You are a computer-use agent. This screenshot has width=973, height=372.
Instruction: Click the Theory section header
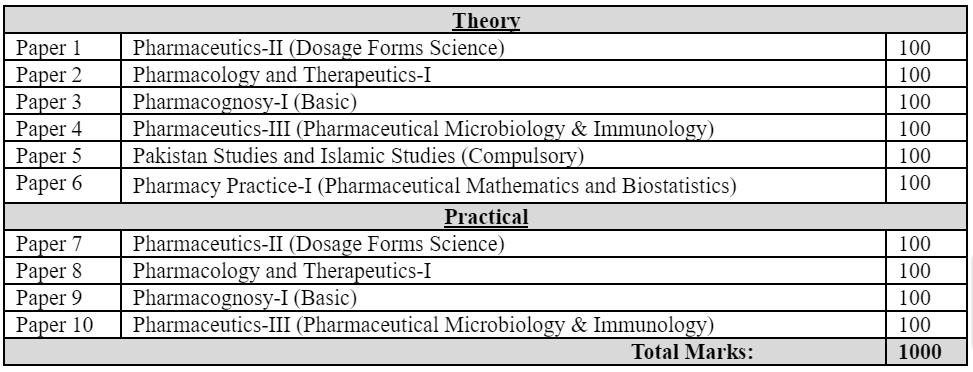(x=486, y=20)
